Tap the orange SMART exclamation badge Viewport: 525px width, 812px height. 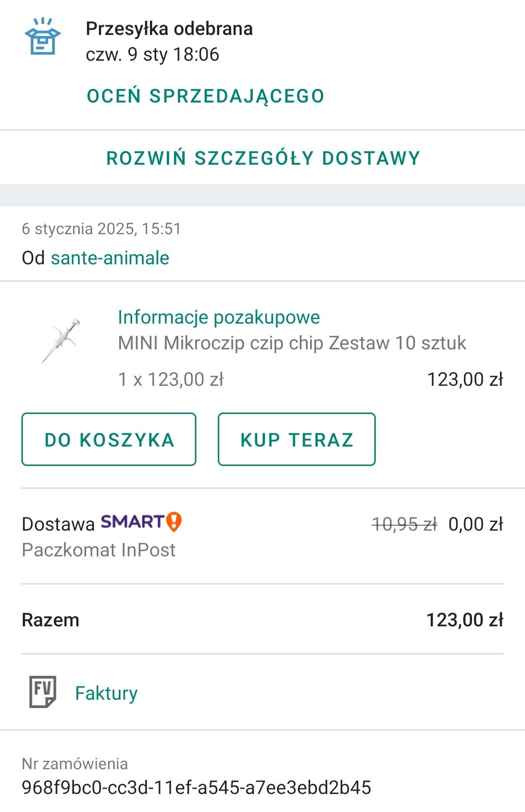coord(174,522)
